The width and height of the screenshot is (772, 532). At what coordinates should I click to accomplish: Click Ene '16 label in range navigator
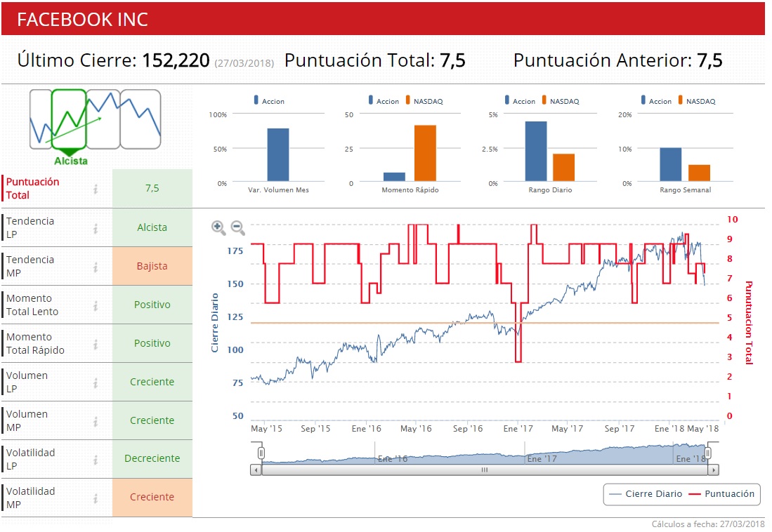(x=393, y=459)
